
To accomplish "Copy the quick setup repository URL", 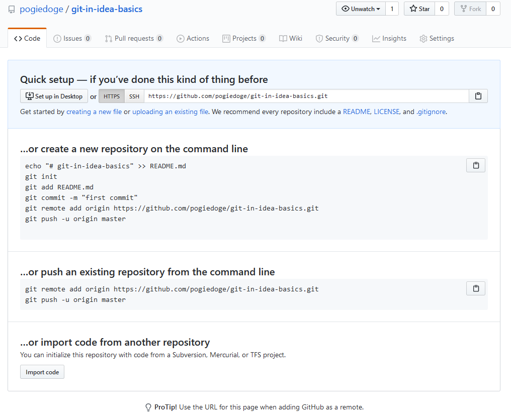I will coord(478,96).
